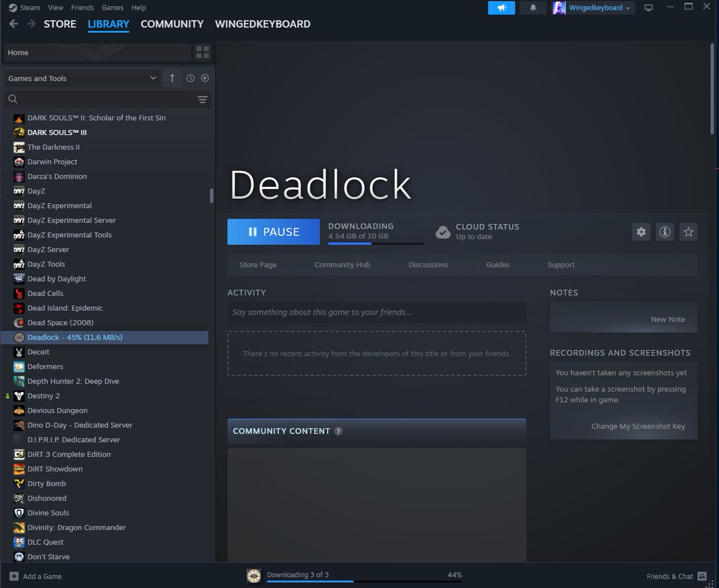Create a New Note
The width and height of the screenshot is (719, 588).
pos(668,319)
